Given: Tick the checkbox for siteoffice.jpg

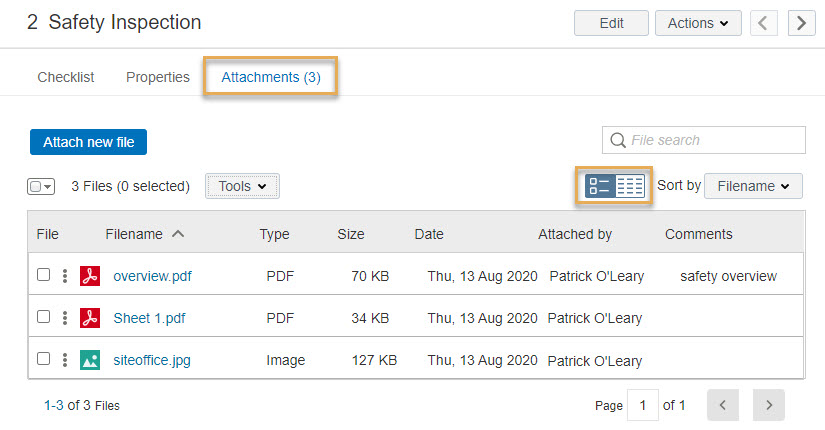Looking at the screenshot, I should tap(44, 359).
